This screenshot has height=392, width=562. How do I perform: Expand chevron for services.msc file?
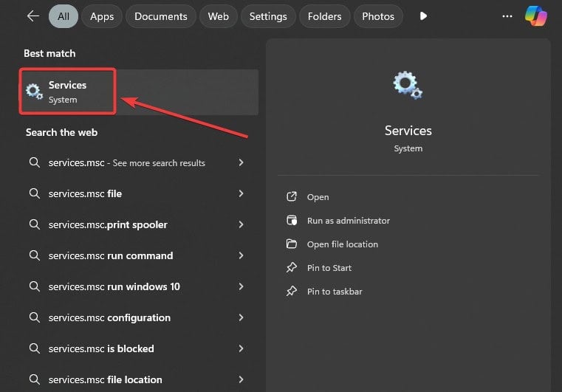241,193
